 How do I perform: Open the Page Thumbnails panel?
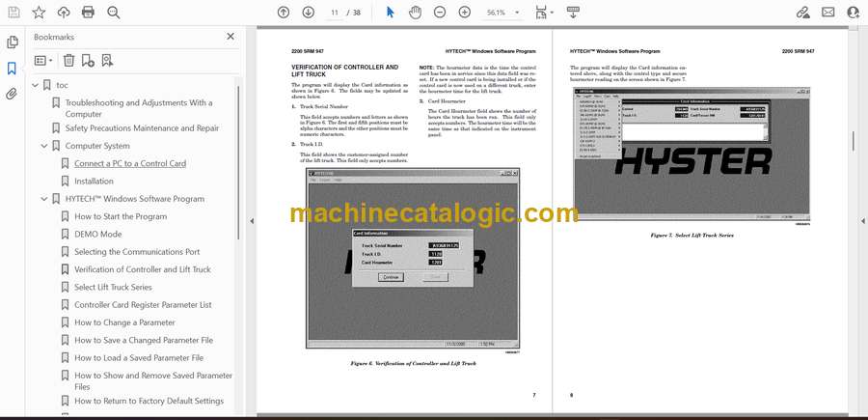click(12, 42)
